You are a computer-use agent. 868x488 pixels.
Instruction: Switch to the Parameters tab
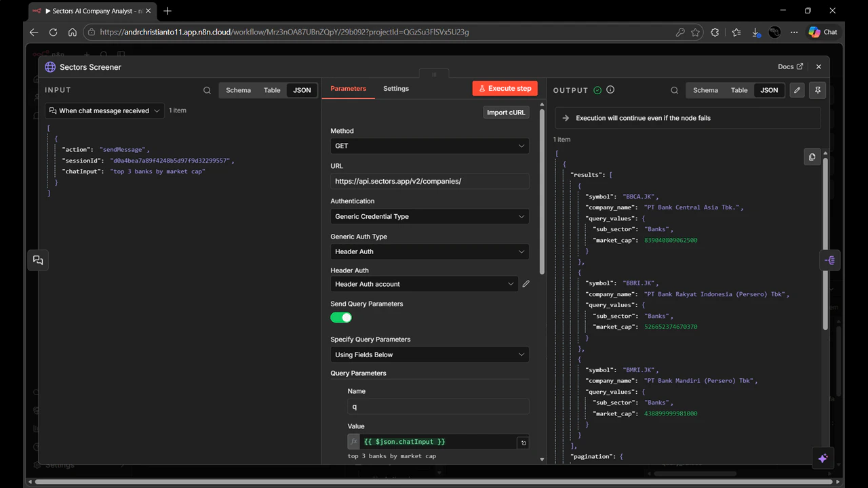(348, 89)
